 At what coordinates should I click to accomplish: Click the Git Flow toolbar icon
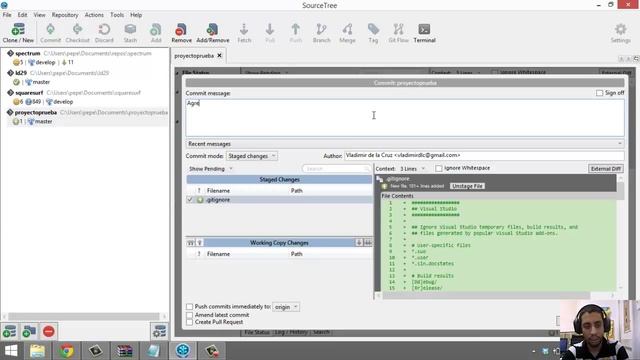398,33
